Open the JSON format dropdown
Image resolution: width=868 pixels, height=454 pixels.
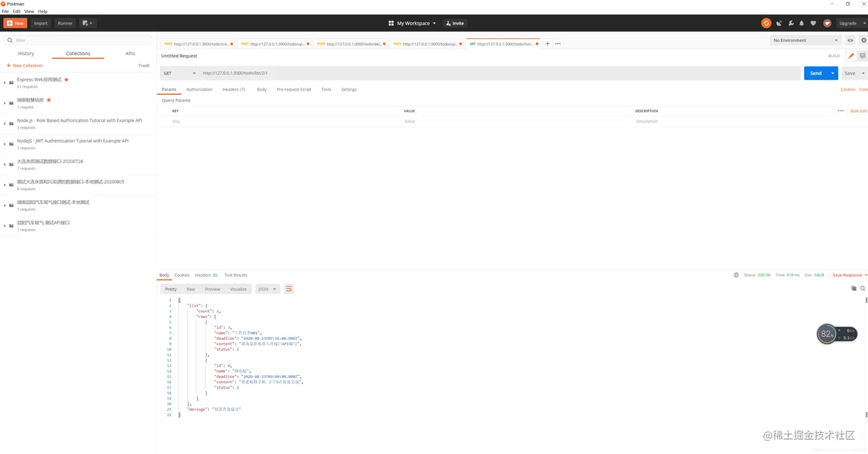(268, 289)
